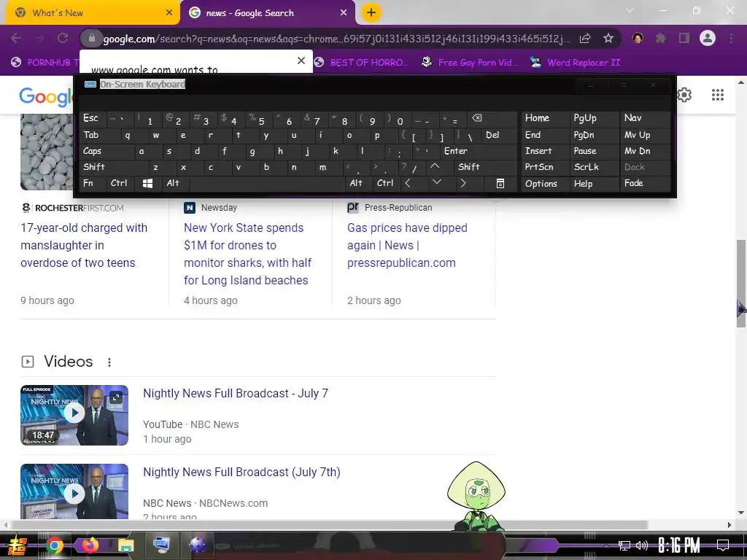
Task: Open 17-year-old charged with manslaughter article
Action: point(84,245)
